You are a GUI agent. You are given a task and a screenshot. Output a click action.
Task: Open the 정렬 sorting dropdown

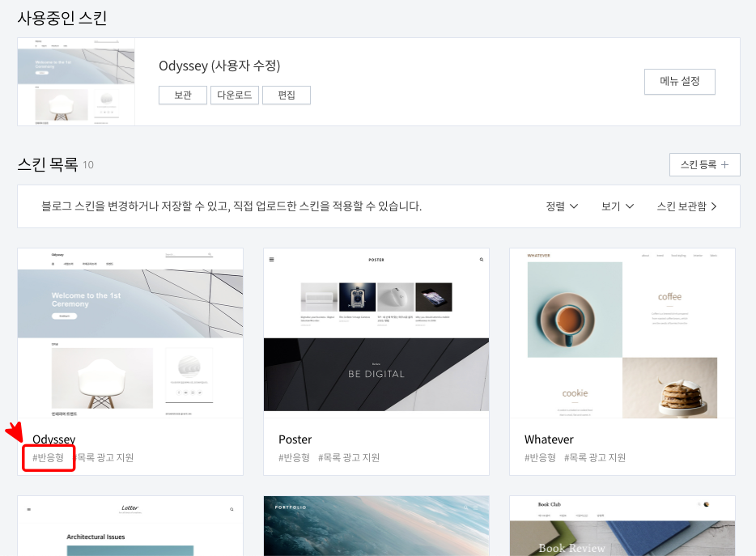coord(560,206)
